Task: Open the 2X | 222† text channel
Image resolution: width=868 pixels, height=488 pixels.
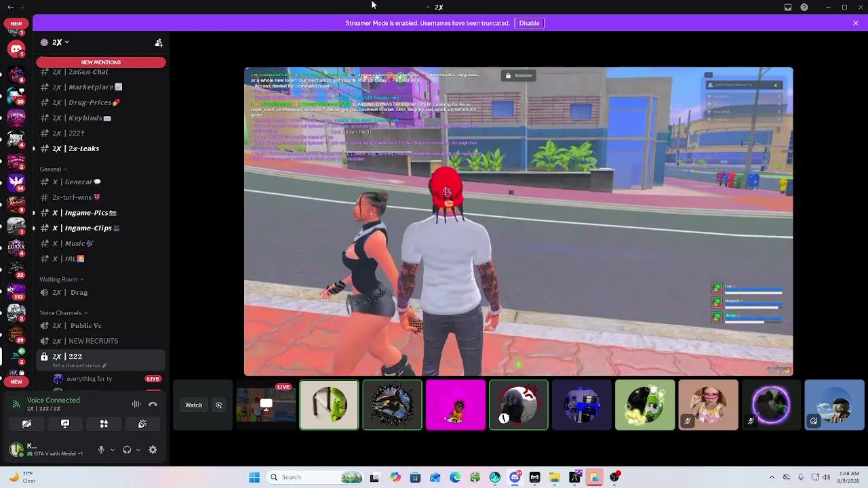Action: pos(100,133)
